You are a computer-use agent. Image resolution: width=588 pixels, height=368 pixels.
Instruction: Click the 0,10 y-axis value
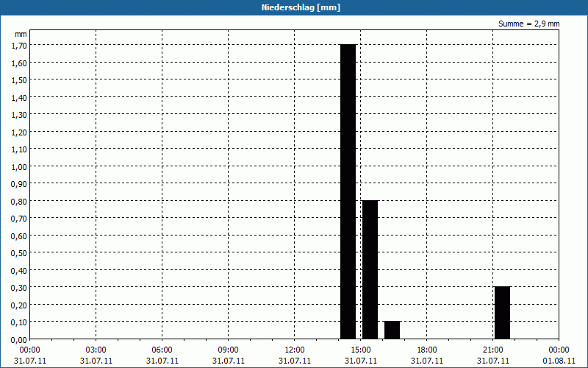point(19,322)
